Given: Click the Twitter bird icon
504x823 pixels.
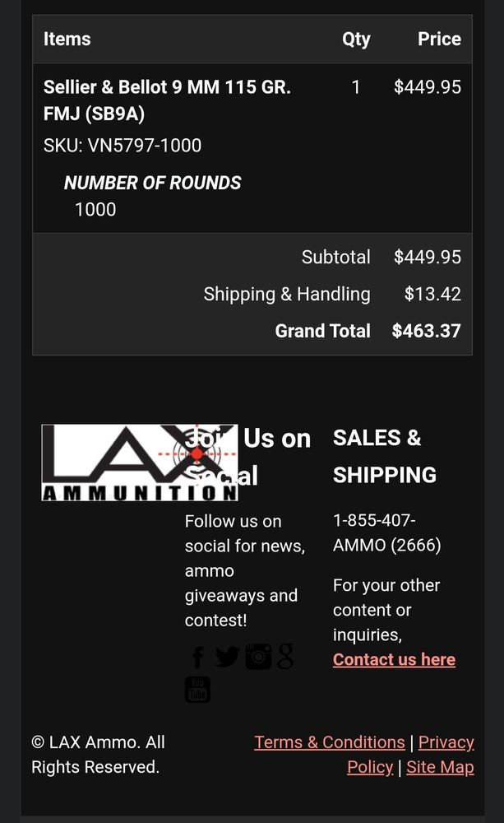Looking at the screenshot, I should 227,657.
